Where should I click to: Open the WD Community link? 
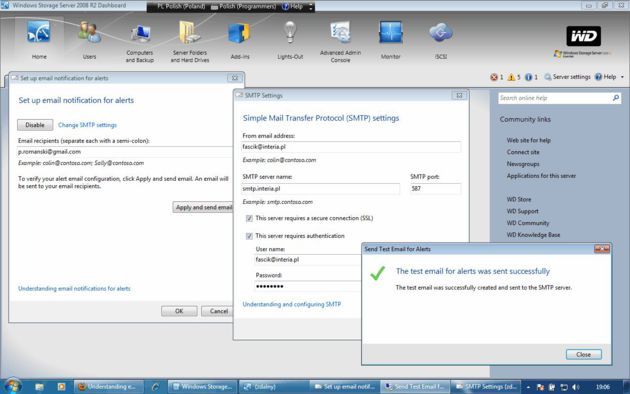tap(528, 223)
